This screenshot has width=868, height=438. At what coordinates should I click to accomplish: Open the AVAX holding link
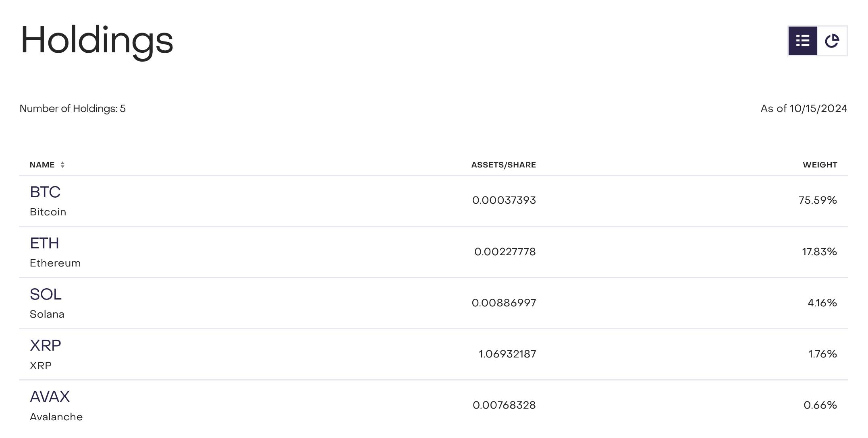pos(50,397)
